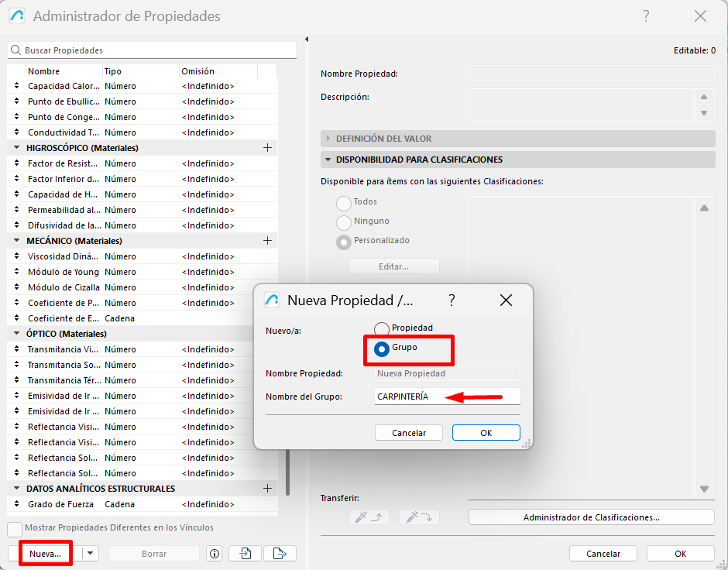The image size is (728, 570).
Task: Select the Propiedad radio button
Action: tap(382, 329)
